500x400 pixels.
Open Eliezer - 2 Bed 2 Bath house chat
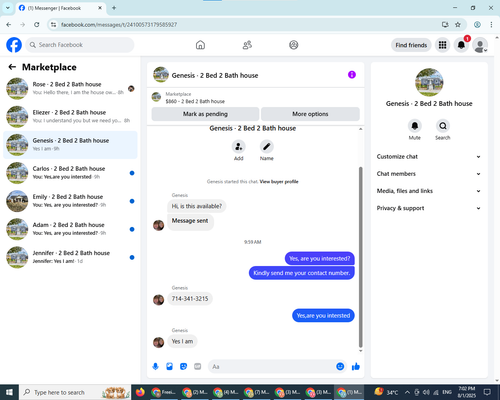click(70, 117)
